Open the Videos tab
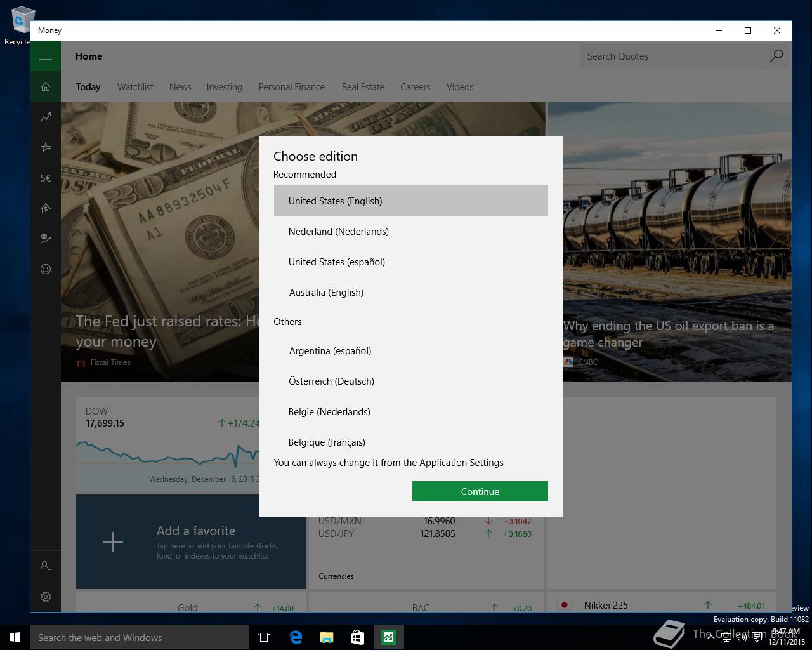Viewport: 812px width, 650px height. [460, 87]
